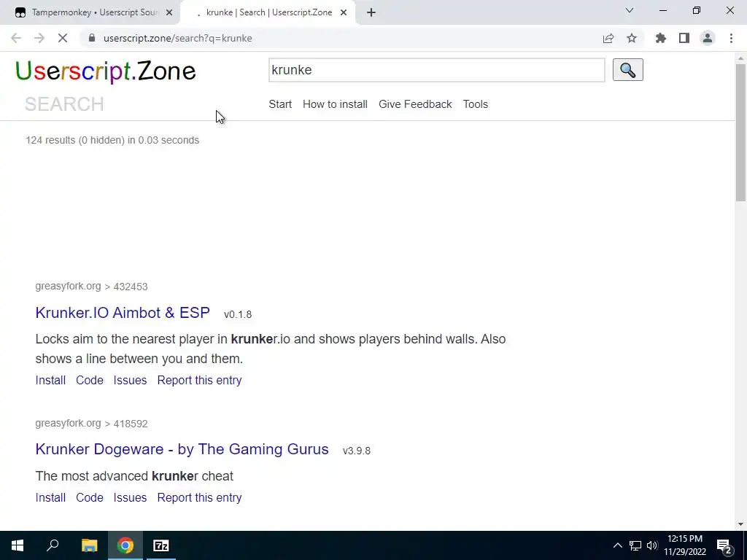Open network status tray icon
This screenshot has width=747, height=560.
click(x=635, y=545)
